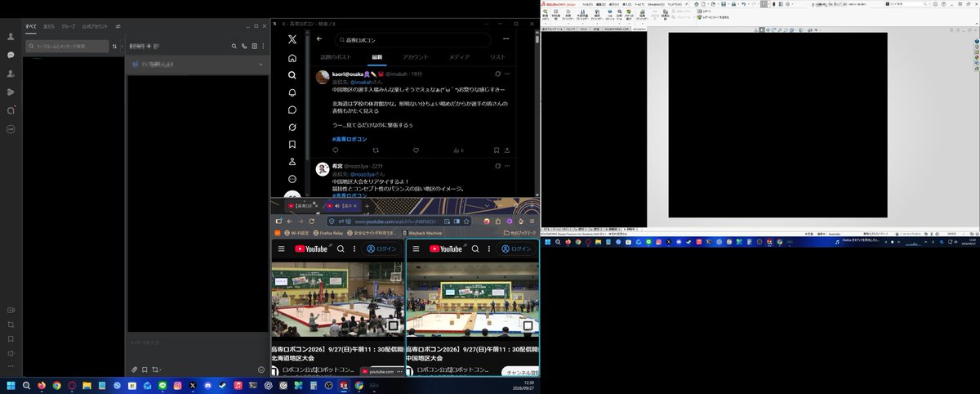Open X bookmarks sidebar icon
Viewport: 980px width, 394px height.
tap(292, 144)
